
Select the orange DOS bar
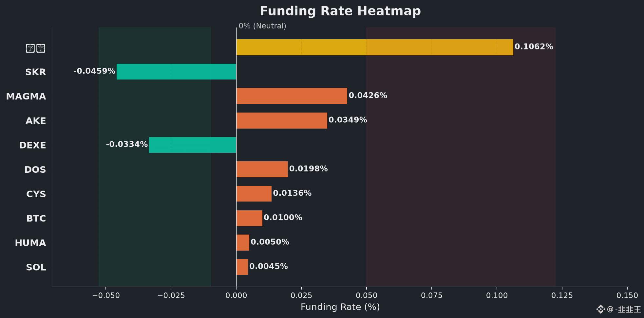click(262, 169)
